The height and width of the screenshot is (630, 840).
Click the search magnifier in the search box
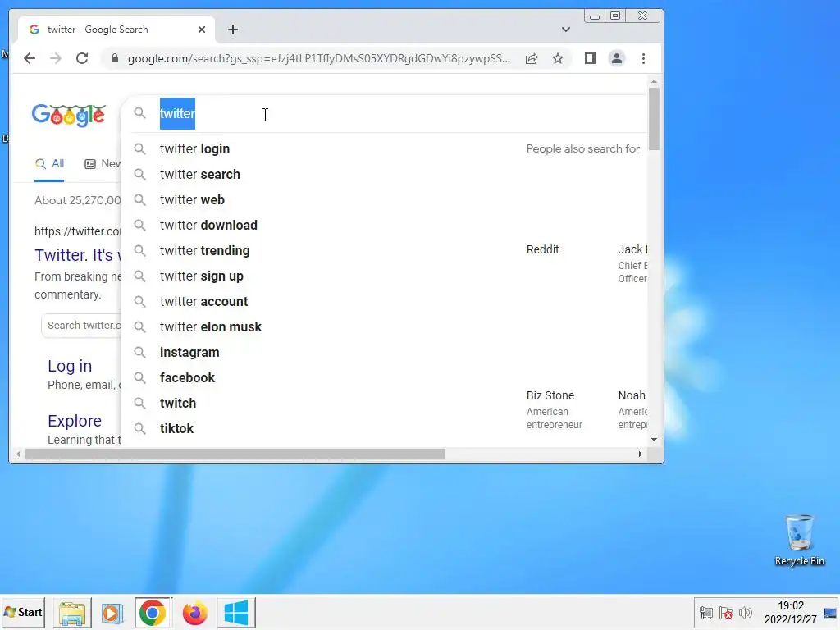point(139,113)
